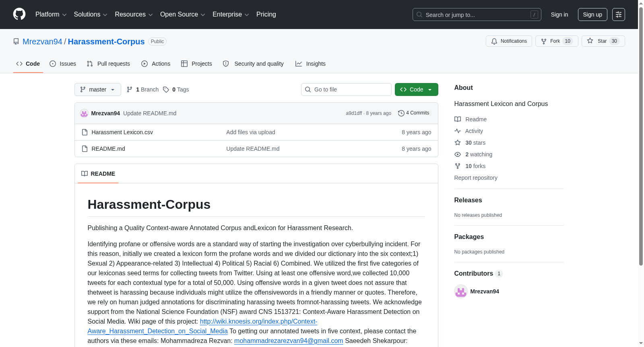Image resolution: width=644 pixels, height=347 pixels.
Task: Open the Pull requests tab
Action: [108, 64]
